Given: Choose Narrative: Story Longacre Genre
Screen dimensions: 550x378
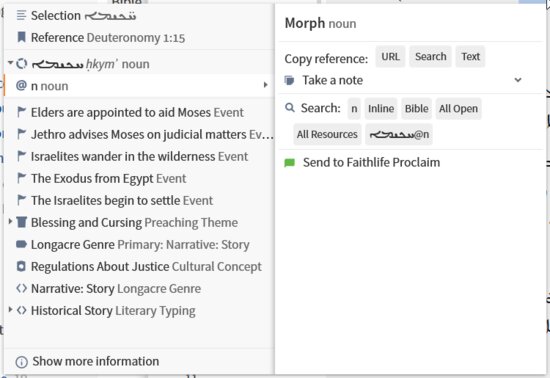Looking at the screenshot, I should click(139, 288).
